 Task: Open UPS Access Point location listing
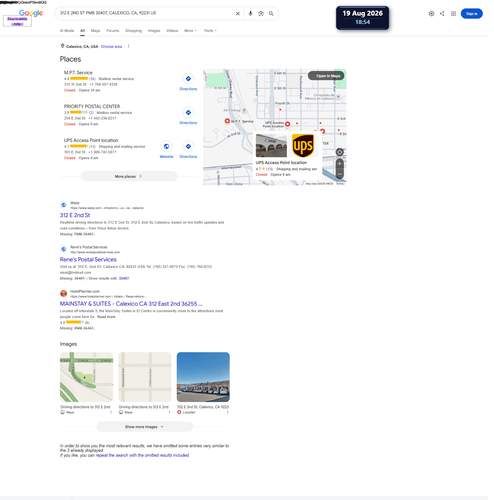(92, 141)
